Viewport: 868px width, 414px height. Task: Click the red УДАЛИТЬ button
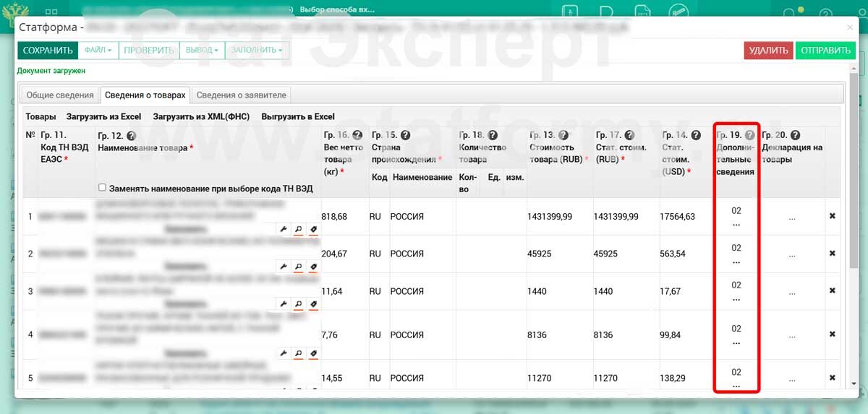(768, 51)
